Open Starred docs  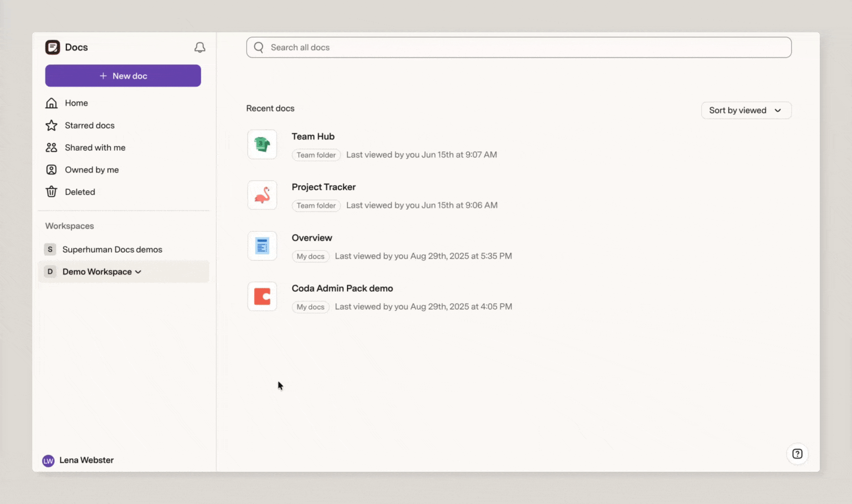(90, 126)
